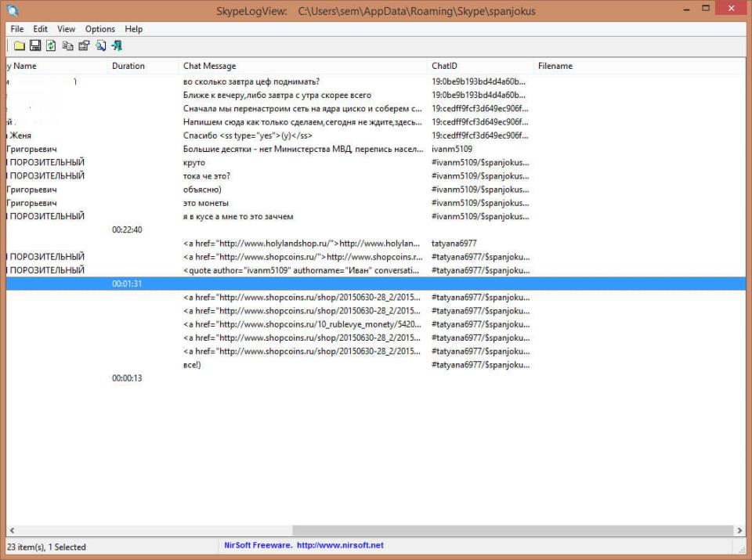Click the scroll-left arrow of horizontal scrollbar
The height and width of the screenshot is (560, 752).
coord(12,530)
